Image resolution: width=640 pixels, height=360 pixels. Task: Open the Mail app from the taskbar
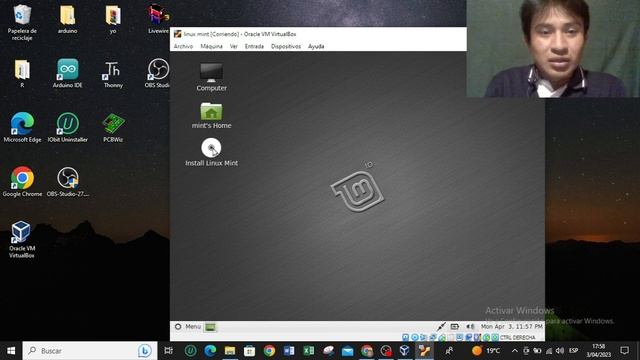click(347, 351)
